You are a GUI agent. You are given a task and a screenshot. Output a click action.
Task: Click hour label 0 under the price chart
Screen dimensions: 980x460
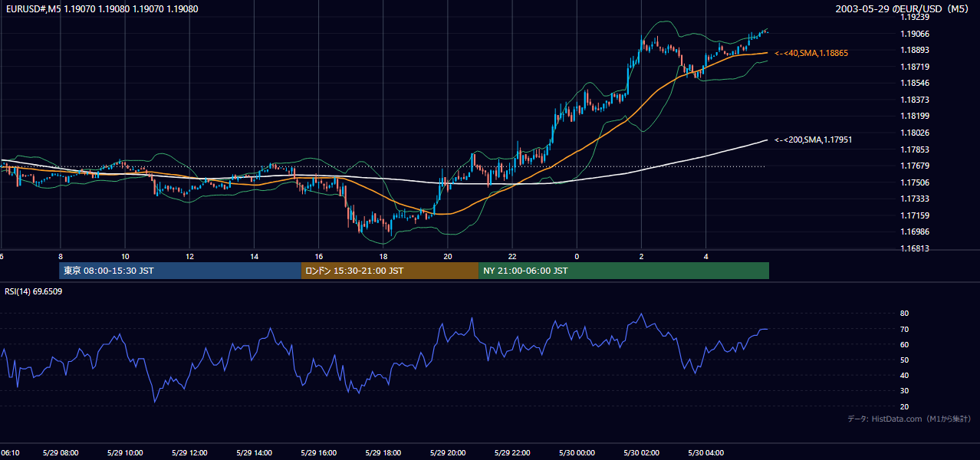pos(577,257)
